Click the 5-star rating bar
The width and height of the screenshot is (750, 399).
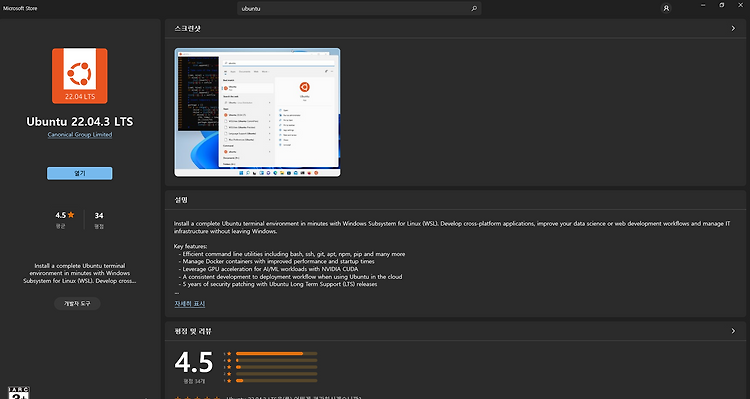coord(276,354)
